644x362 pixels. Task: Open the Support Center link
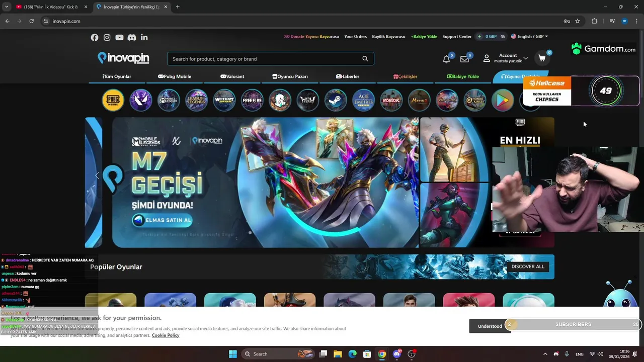[x=457, y=36]
